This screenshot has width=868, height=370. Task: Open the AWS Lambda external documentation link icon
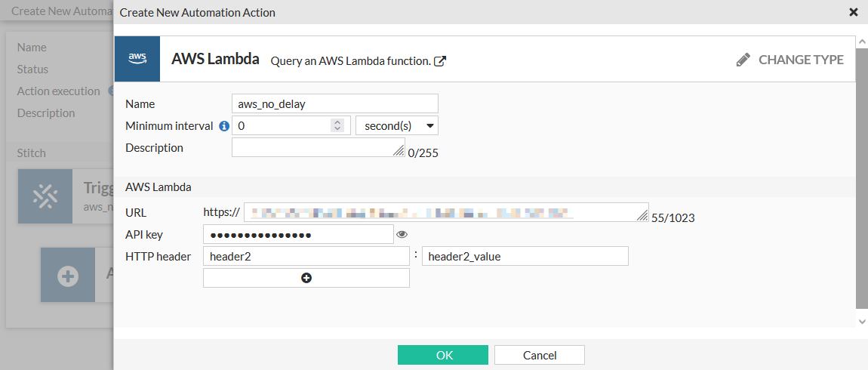[x=440, y=61]
